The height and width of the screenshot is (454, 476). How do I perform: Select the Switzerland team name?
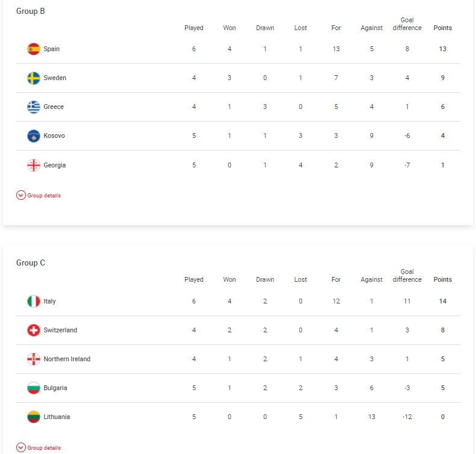click(x=60, y=330)
